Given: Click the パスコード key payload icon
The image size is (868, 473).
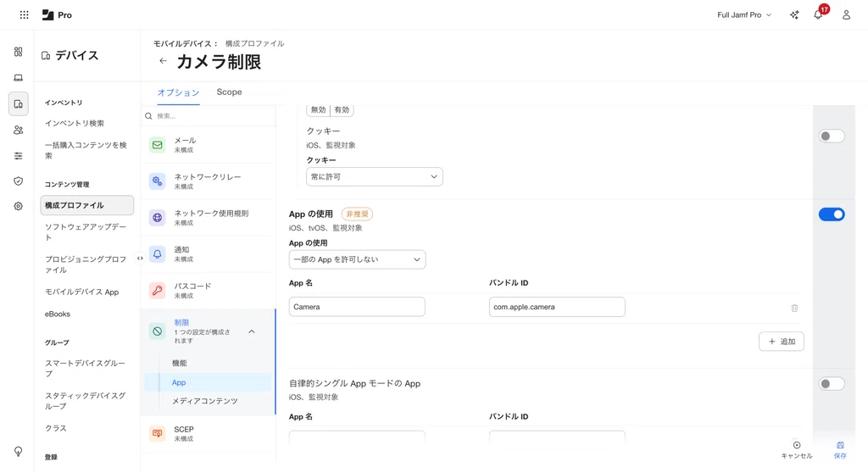Looking at the screenshot, I should (158, 290).
